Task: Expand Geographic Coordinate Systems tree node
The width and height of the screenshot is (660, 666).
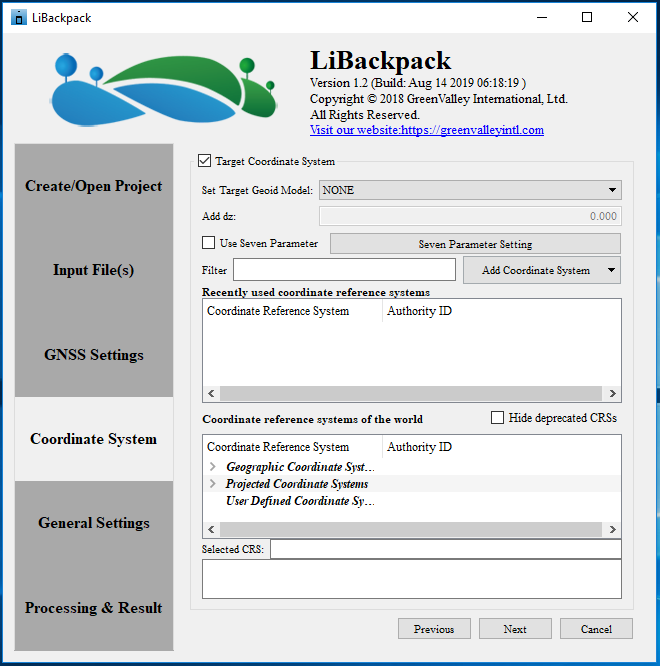Action: pos(213,466)
